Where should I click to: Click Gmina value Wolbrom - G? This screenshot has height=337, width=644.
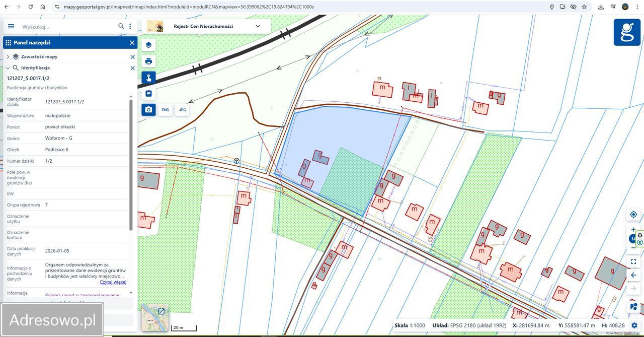(59, 138)
